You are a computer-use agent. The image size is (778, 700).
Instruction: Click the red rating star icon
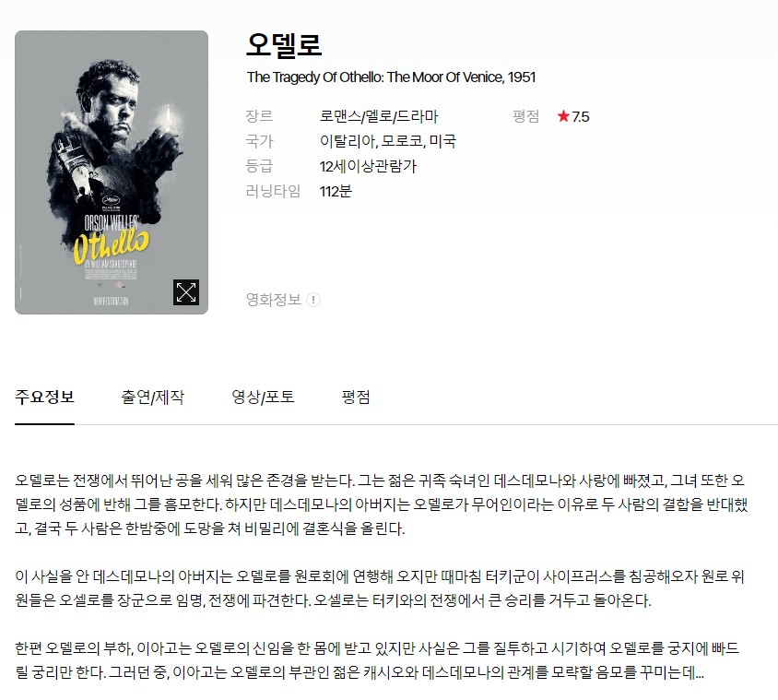[x=563, y=116]
